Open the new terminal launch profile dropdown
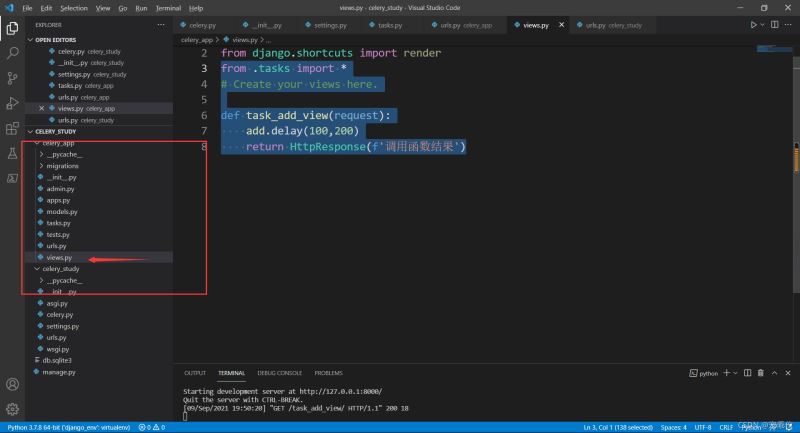This screenshot has height=433, width=800. pyautogui.click(x=735, y=373)
